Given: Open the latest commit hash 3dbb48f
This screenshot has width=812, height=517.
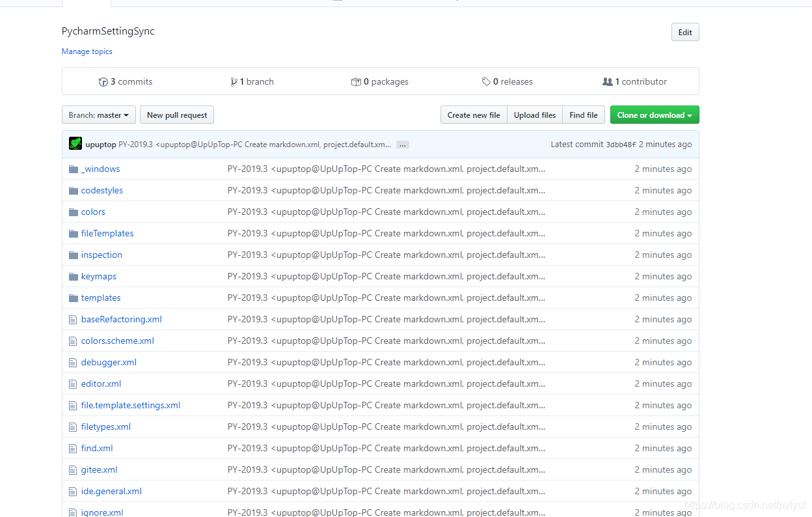Looking at the screenshot, I should [x=621, y=145].
